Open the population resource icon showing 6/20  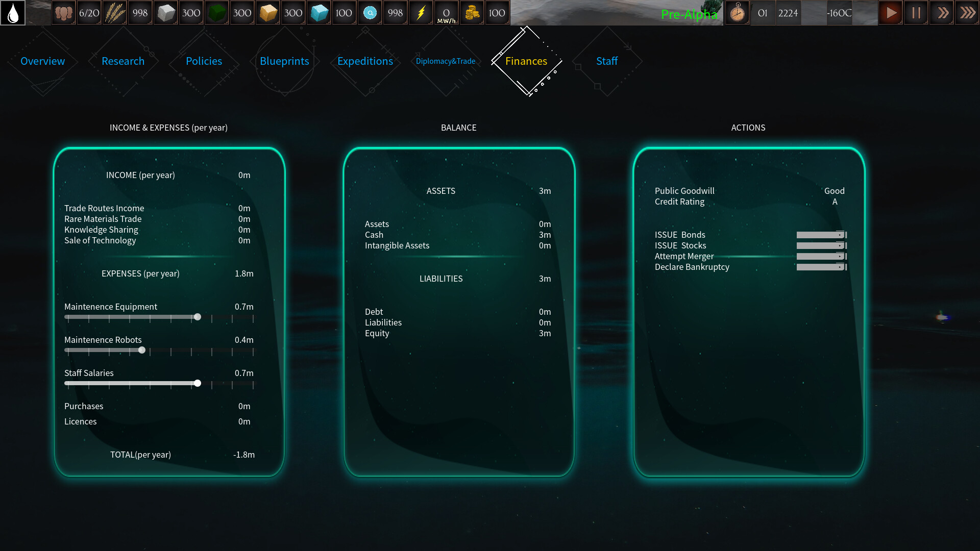pos(64,13)
